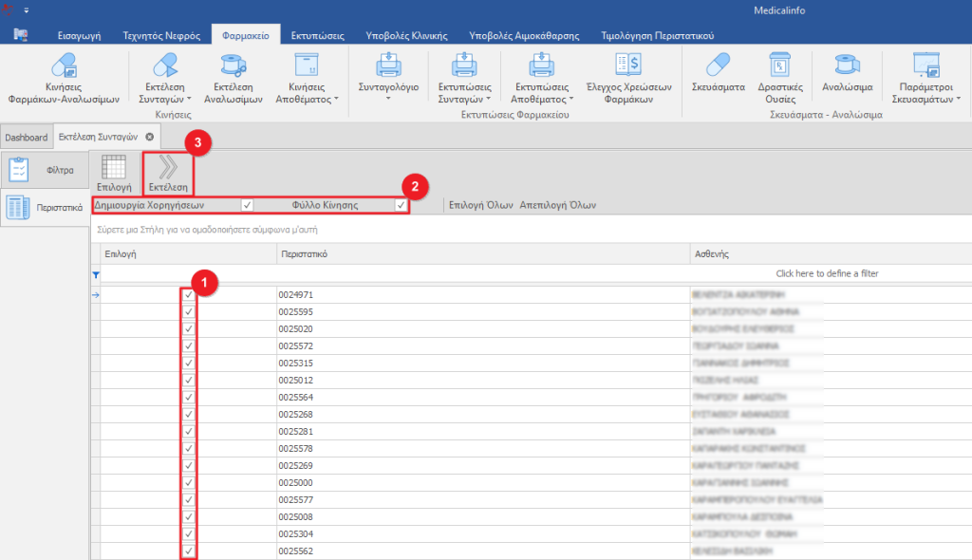
Task: Click the Σκευάσματα pill icon
Action: tap(719, 66)
